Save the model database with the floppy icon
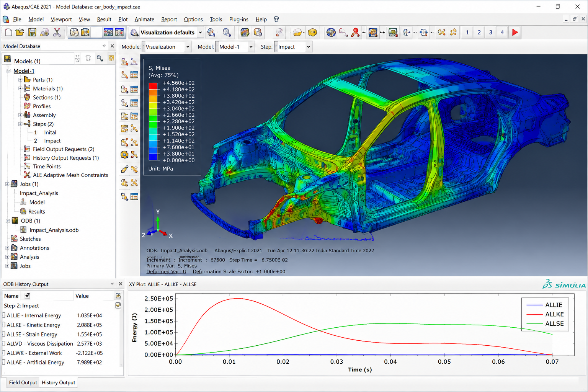The height and width of the screenshot is (392, 588). point(32,33)
